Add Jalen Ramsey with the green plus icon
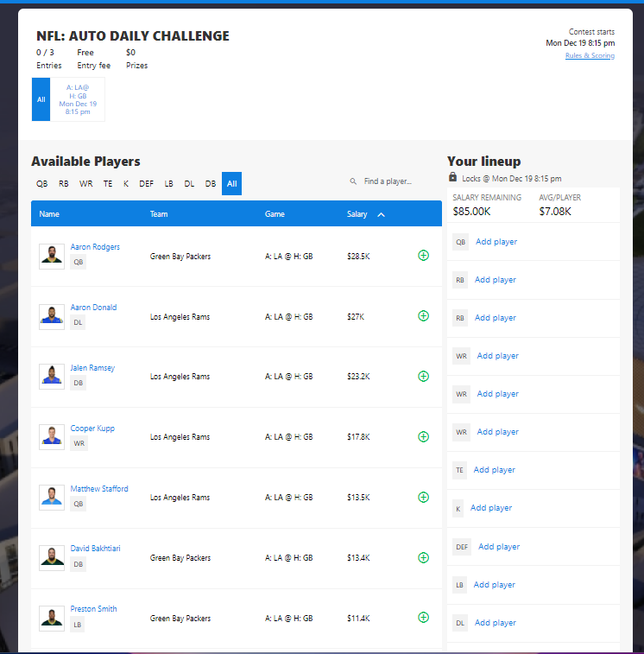 [423, 376]
